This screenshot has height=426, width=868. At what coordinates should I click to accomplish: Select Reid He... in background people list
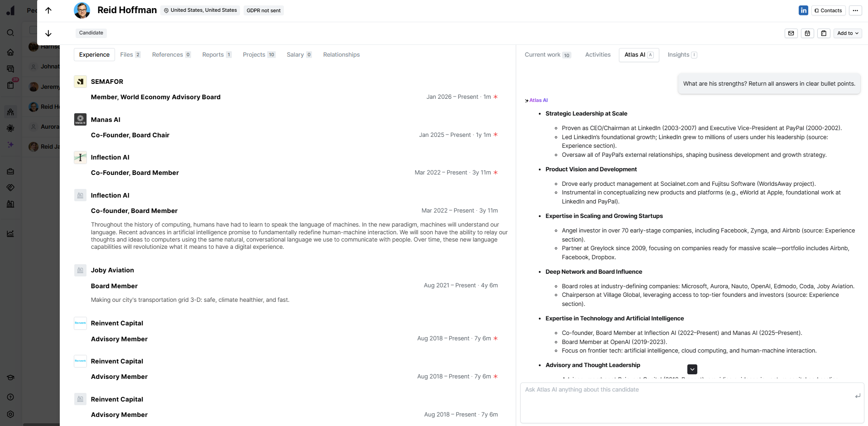(44, 107)
